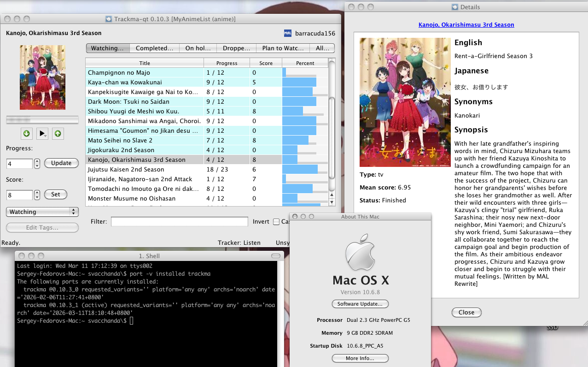
Task: Switch to the Watching tab
Action: (108, 48)
